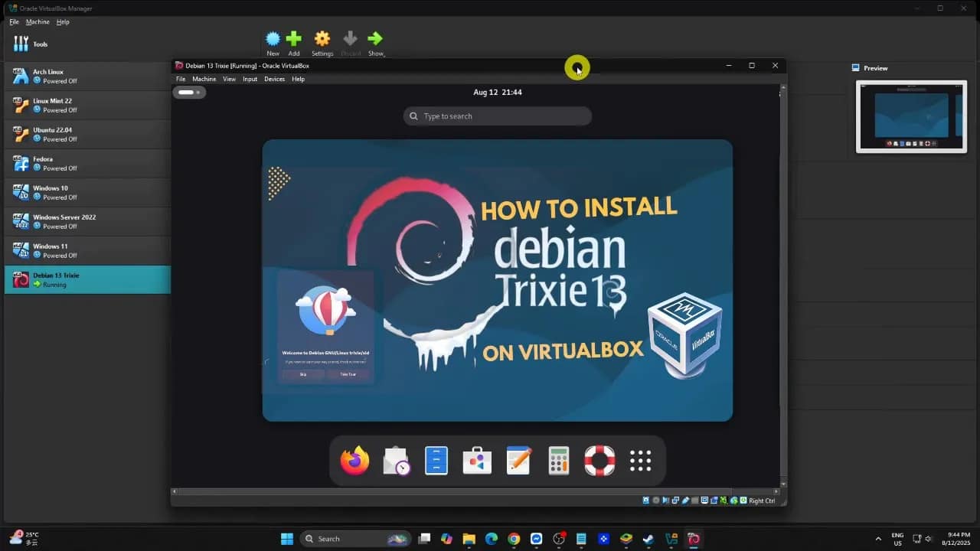980x551 pixels.
Task: Click the Preview thumbnail of the running VM
Action: [x=911, y=116]
